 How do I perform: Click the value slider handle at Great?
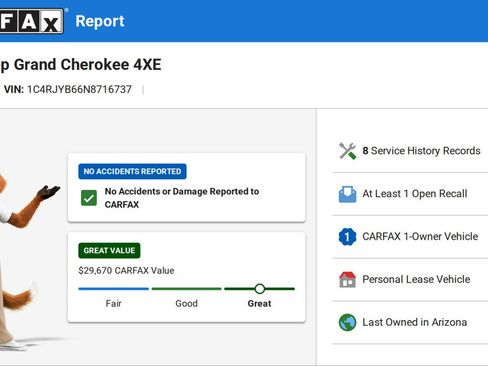pos(260,289)
